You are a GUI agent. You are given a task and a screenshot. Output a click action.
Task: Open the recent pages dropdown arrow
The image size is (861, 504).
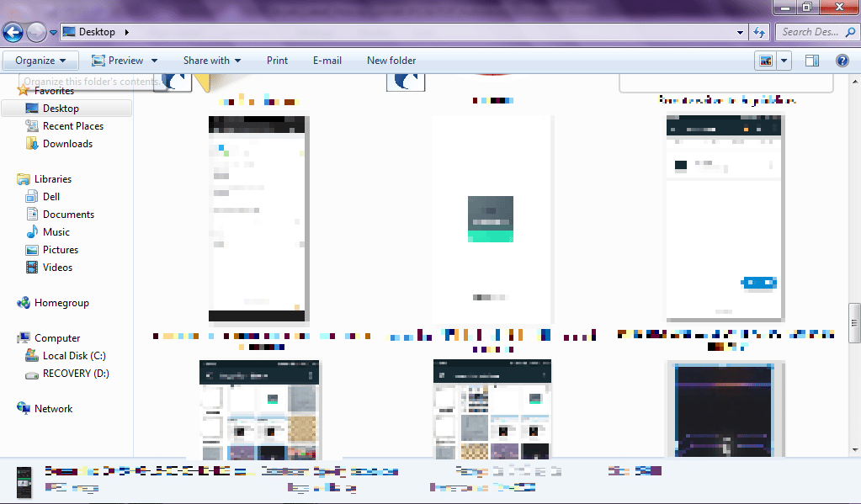tap(53, 32)
